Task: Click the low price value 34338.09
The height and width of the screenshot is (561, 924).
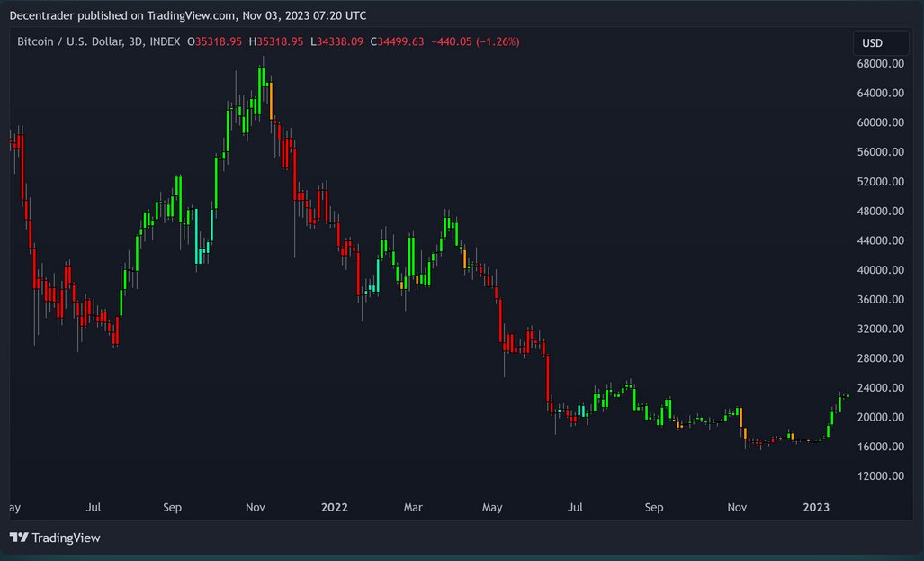Action: [339, 42]
